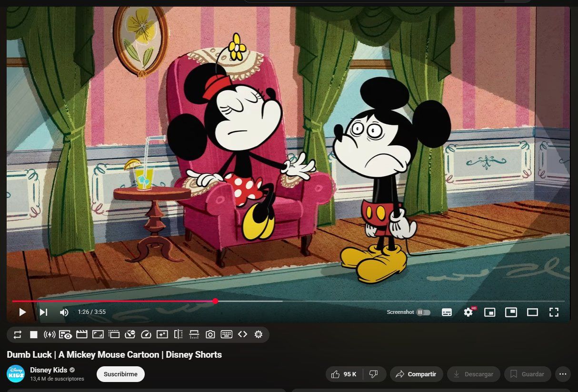Viewport: 578px width, 392px height.
Task: Click the 1:26 / 3:55 time display
Action: pyautogui.click(x=92, y=312)
